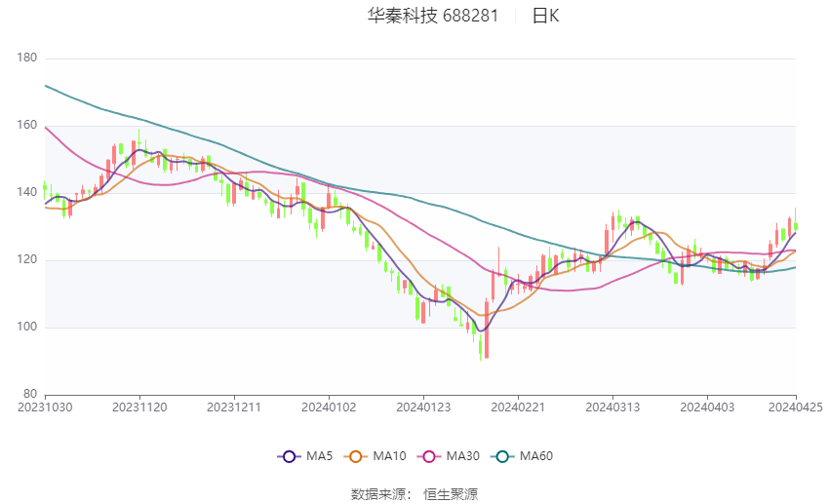This screenshot has height=504, width=829.
Task: Click the MA10 orange legend marker
Action: [357, 455]
